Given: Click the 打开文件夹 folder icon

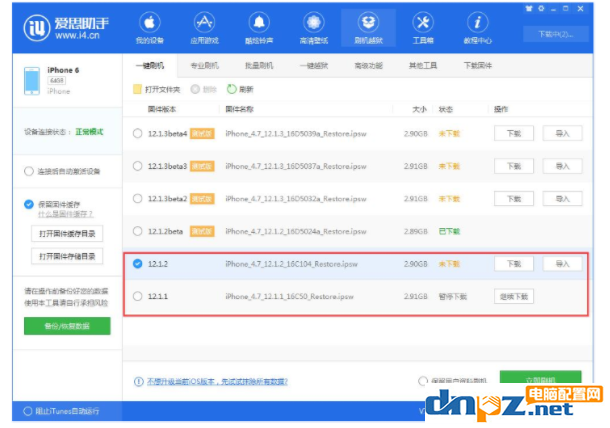Looking at the screenshot, I should [137, 89].
